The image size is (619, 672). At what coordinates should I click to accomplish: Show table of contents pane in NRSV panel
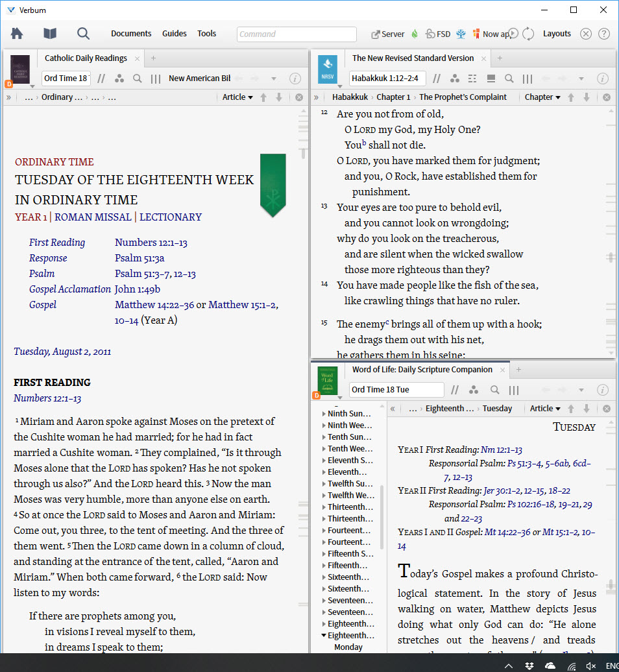coord(316,98)
